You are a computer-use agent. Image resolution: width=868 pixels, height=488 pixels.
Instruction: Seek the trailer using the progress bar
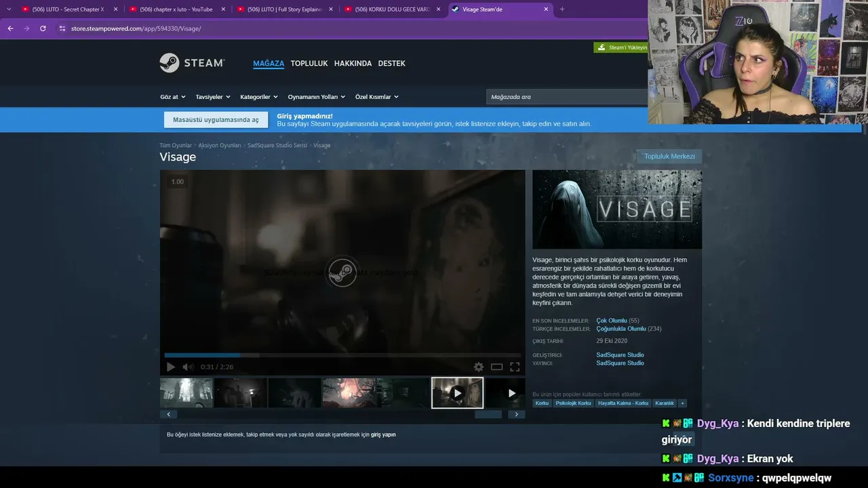tap(342, 355)
